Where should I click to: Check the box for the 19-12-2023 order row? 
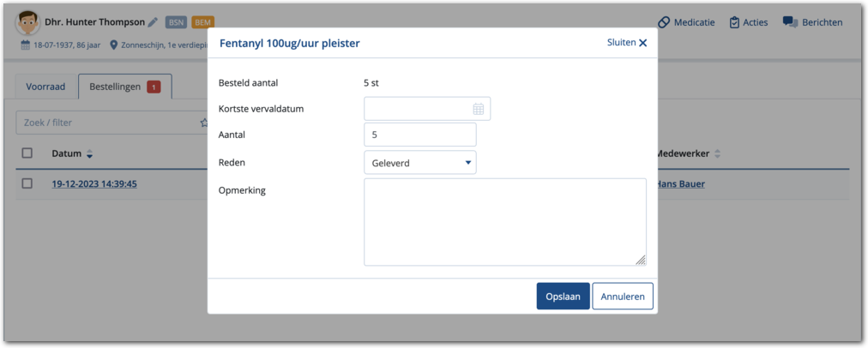click(x=27, y=183)
